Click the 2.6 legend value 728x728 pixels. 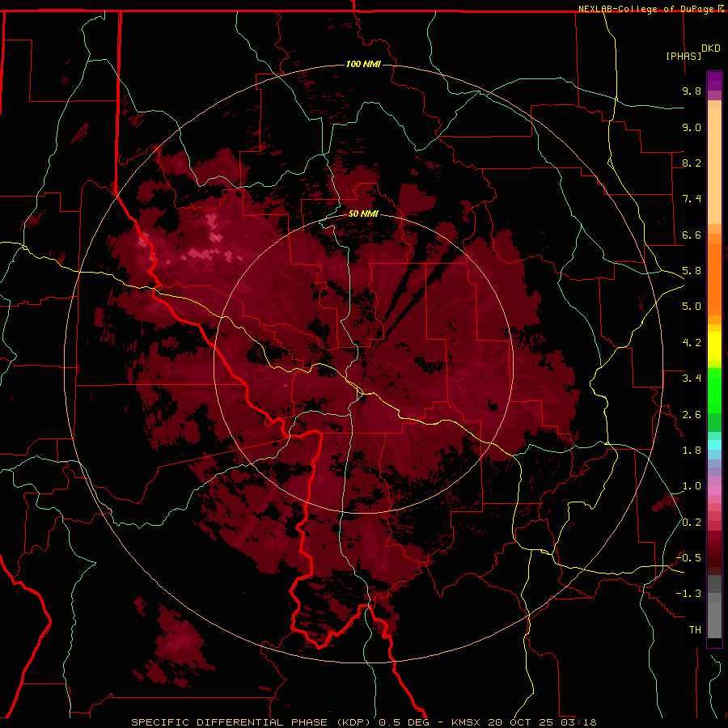(x=692, y=414)
